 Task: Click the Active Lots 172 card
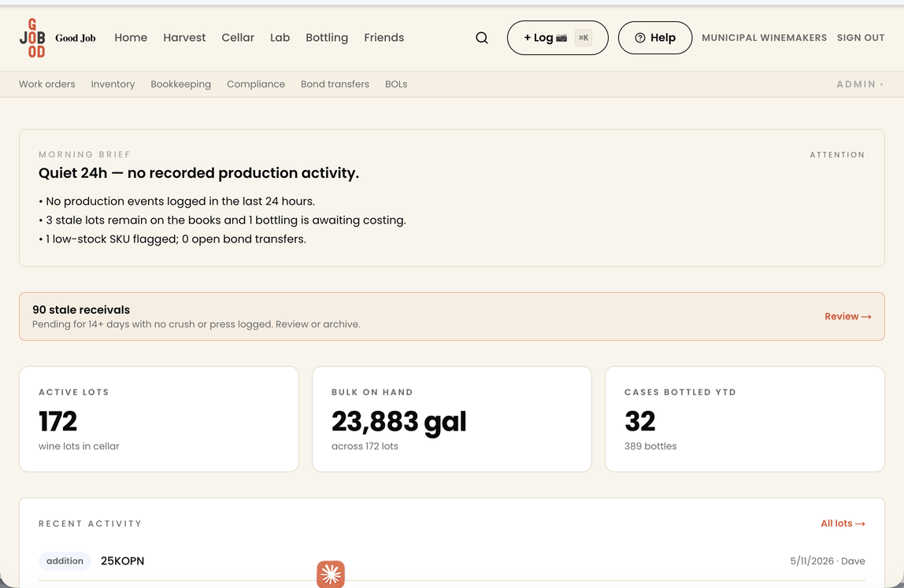pyautogui.click(x=159, y=419)
